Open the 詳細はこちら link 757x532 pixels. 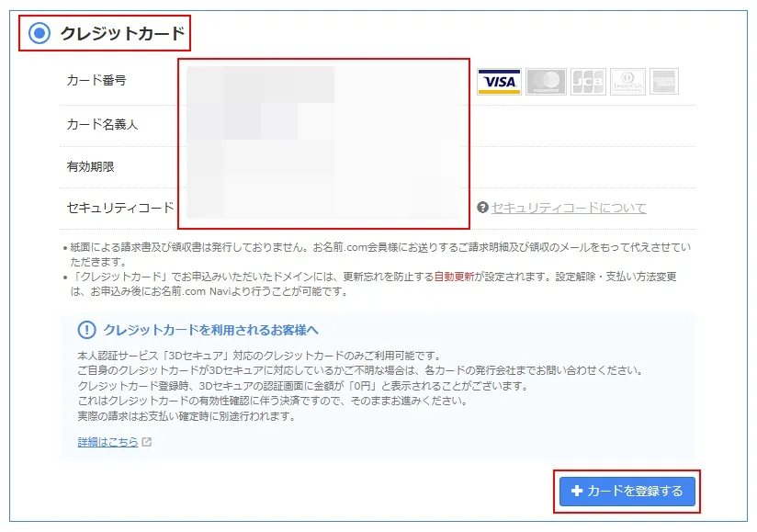pos(107,442)
